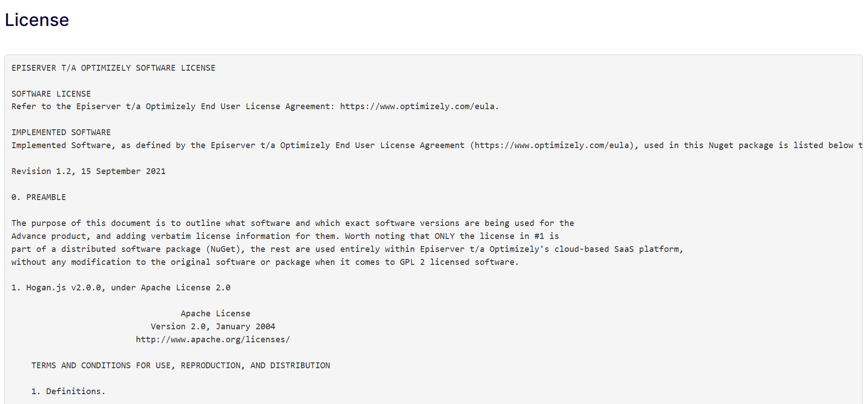
Task: Click the 'cloud-based SaaS platform' text
Action: pyautogui.click(x=618, y=249)
